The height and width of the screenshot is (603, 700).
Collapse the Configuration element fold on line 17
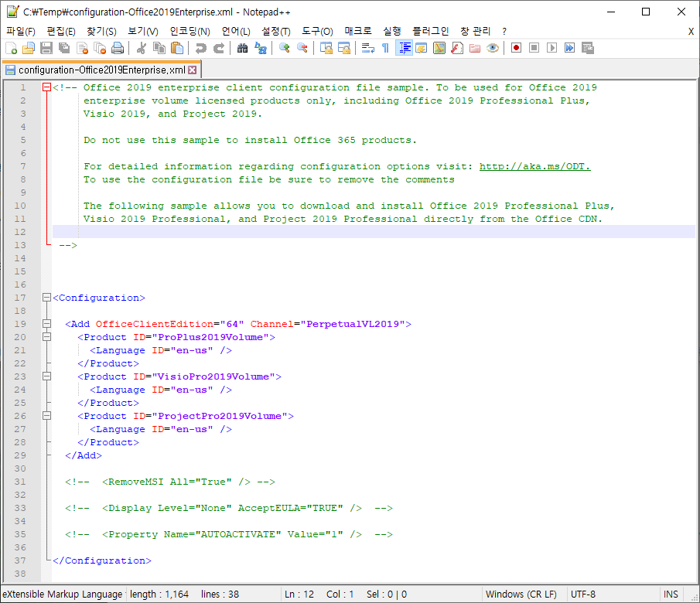coord(46,298)
